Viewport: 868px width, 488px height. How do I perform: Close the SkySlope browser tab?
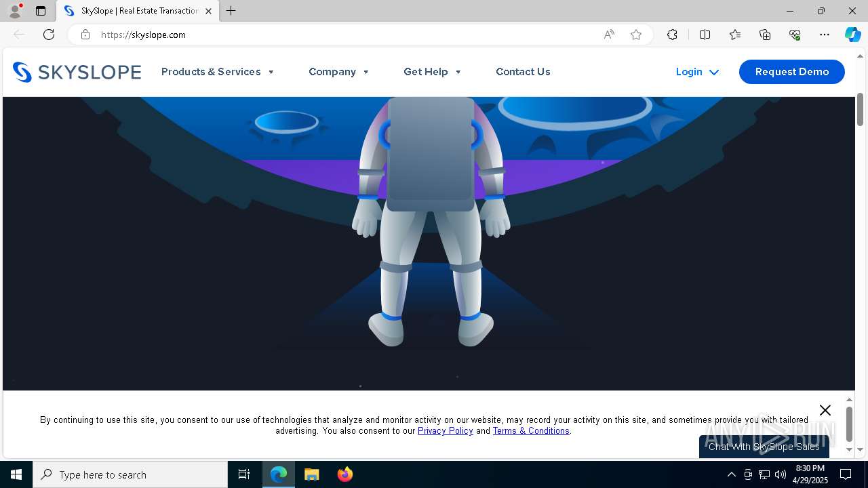tap(209, 11)
